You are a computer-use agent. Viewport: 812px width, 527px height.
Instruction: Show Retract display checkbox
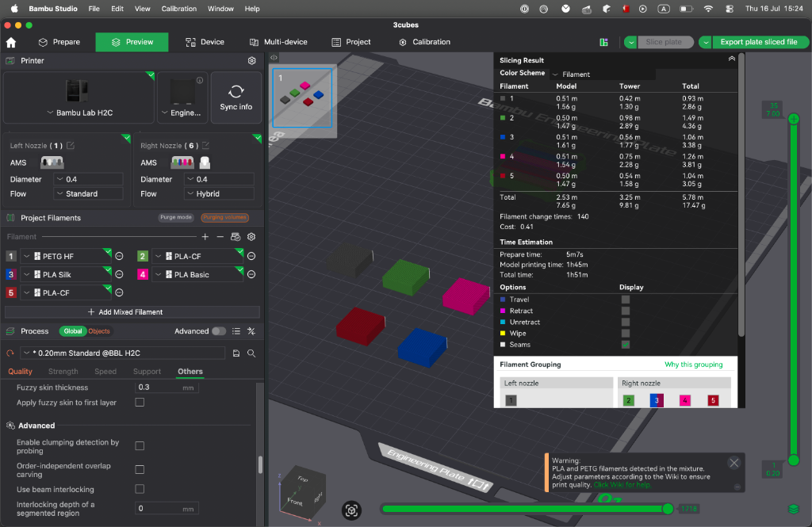click(626, 311)
